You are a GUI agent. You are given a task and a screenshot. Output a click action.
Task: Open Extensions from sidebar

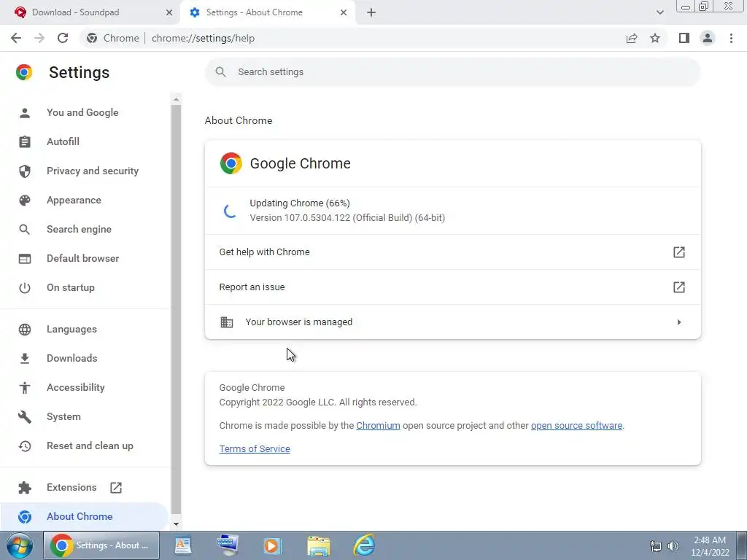tap(71, 487)
